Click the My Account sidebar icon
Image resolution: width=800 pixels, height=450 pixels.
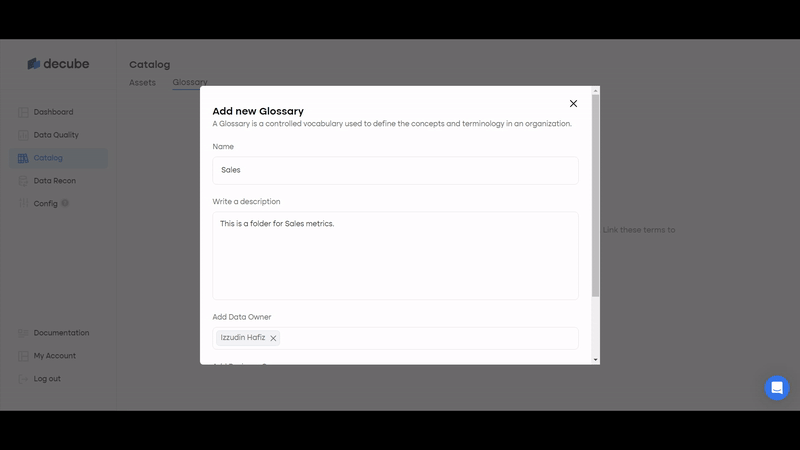coord(23,356)
